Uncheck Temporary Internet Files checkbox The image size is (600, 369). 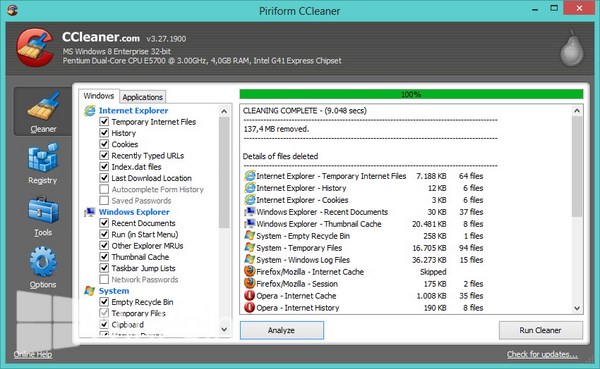[x=104, y=122]
